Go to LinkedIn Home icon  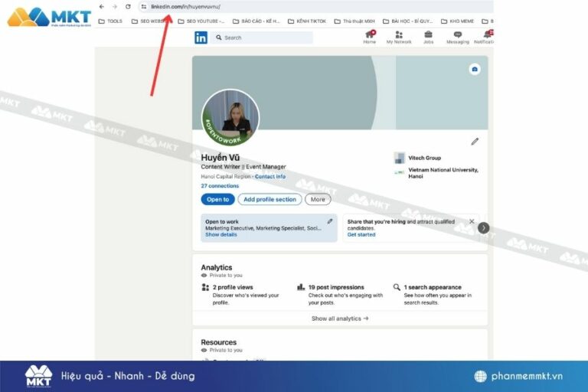(369, 38)
